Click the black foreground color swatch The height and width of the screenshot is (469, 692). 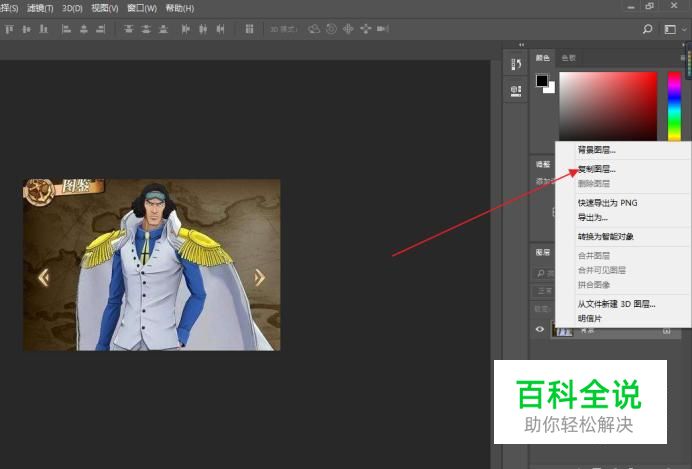tap(542, 81)
